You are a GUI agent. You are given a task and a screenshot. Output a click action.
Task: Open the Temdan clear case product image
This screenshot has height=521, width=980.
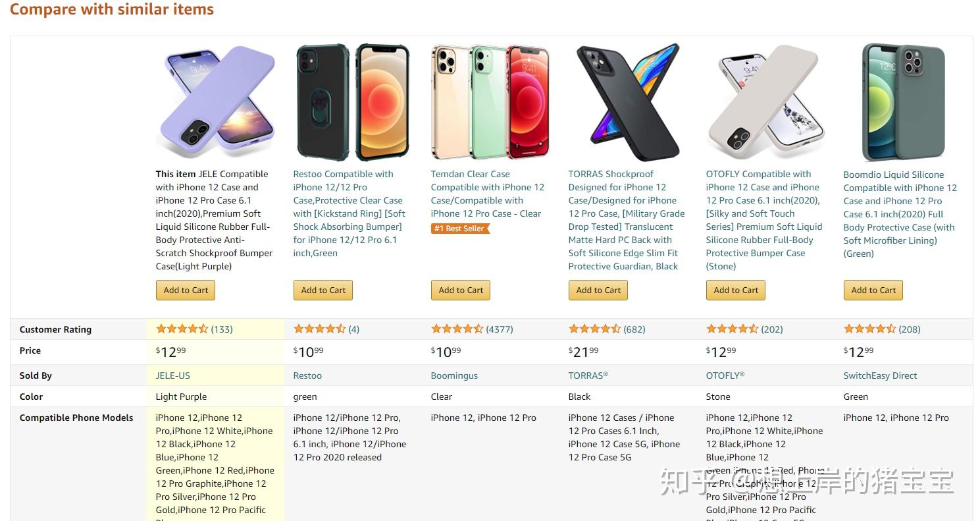[x=490, y=102]
